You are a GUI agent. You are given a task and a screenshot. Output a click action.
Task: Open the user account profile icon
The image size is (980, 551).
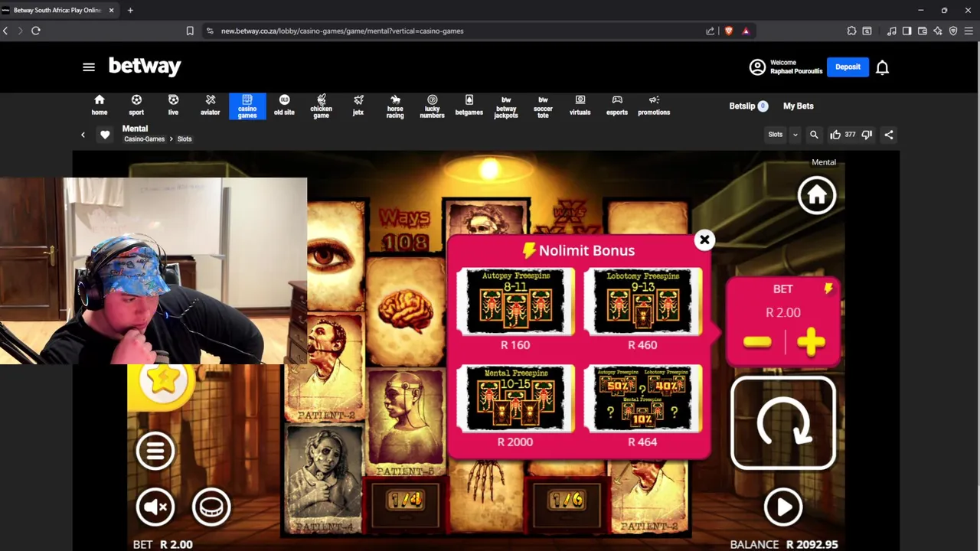757,67
